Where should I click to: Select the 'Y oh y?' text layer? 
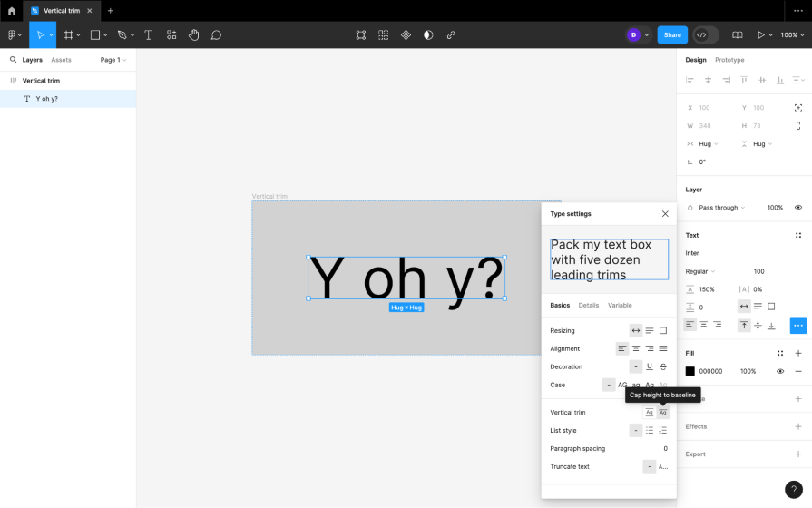tap(46, 99)
